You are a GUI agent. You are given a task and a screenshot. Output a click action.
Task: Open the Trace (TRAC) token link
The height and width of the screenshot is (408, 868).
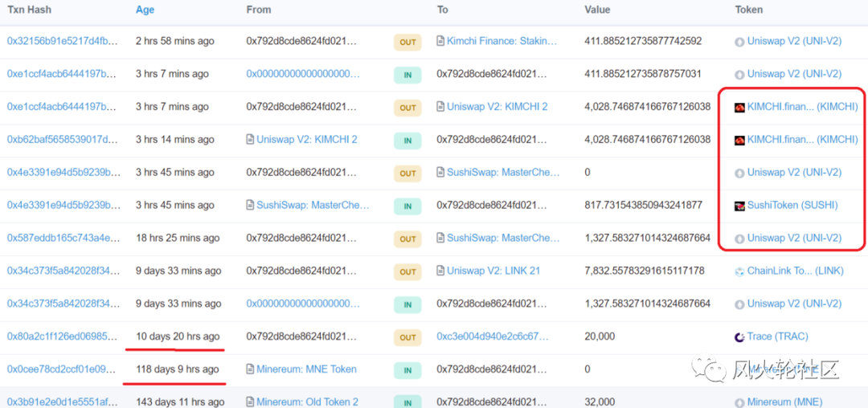(x=778, y=337)
